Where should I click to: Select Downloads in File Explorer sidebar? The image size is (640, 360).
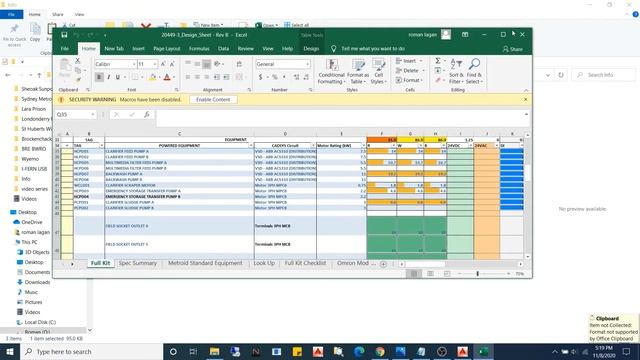pyautogui.click(x=37, y=282)
